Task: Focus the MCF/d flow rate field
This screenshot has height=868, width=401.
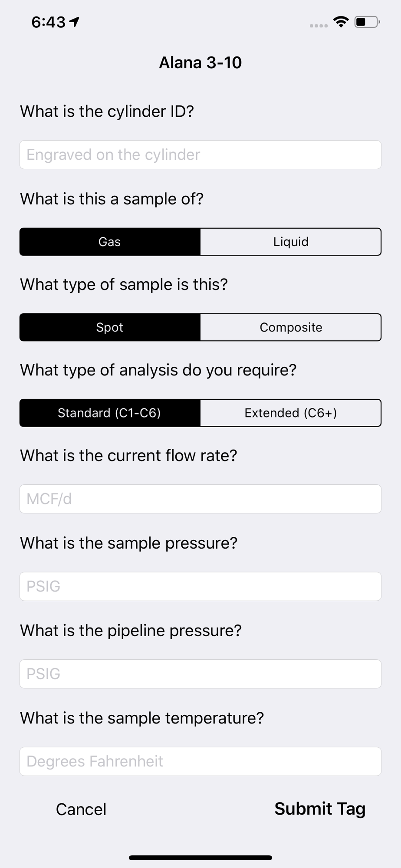Action: [200, 499]
